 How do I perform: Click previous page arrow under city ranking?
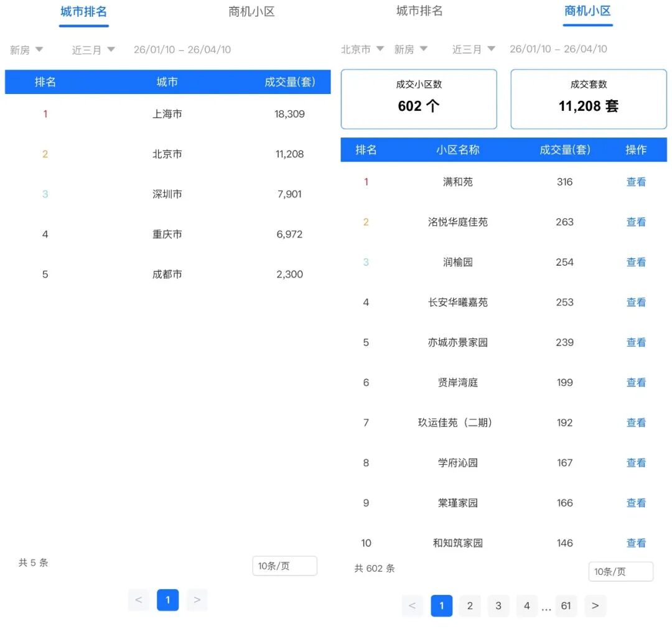pos(139,600)
